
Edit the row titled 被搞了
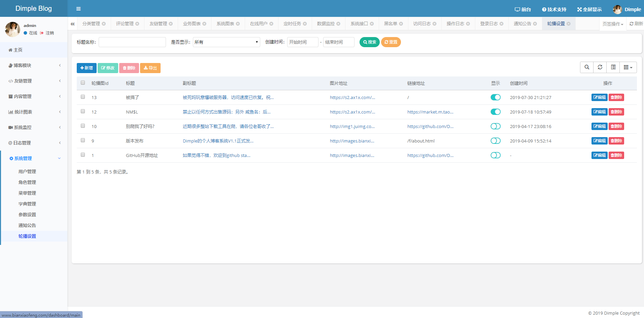tap(599, 97)
